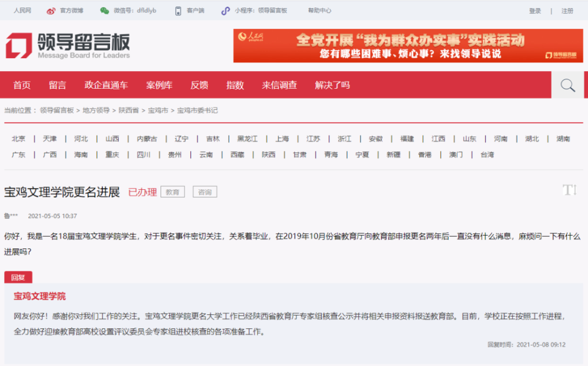
Task: Click the post title 宝鸡文理学院更名进展
Action: click(62, 192)
